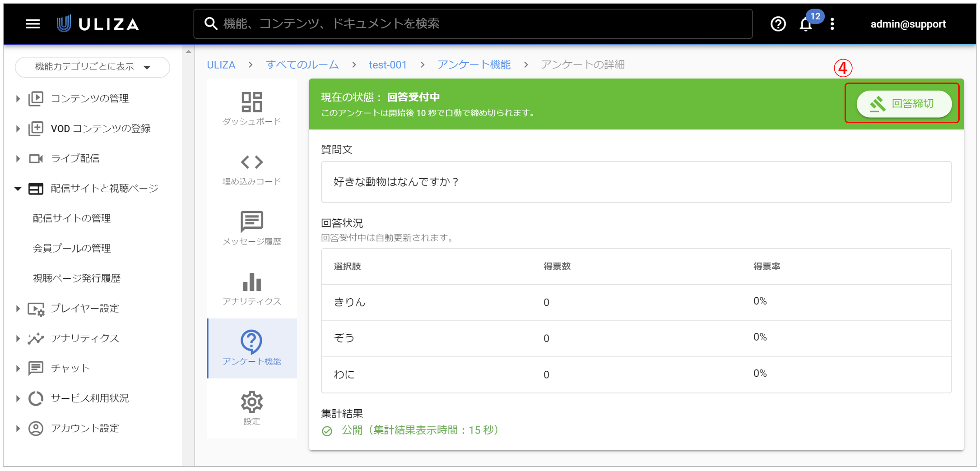
Task: Open 会員プールの管理 in sidebar
Action: (x=72, y=248)
